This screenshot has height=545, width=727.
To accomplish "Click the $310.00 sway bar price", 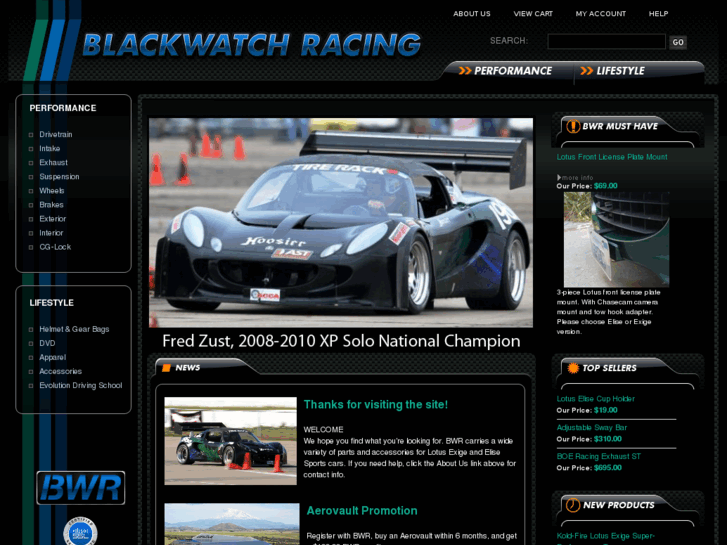I will [x=608, y=439].
